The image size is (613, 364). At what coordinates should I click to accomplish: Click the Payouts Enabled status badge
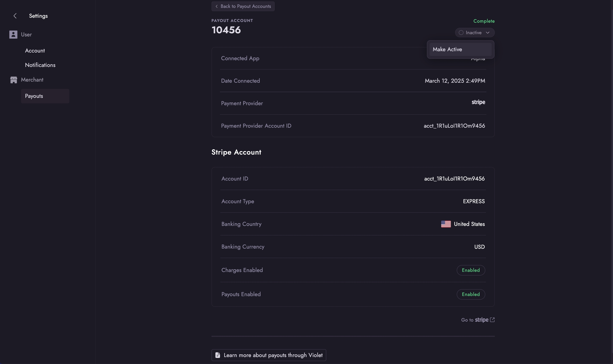click(471, 294)
